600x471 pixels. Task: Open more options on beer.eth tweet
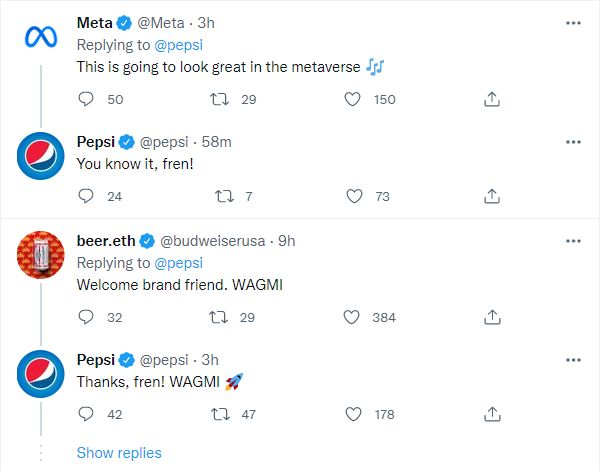[x=572, y=241]
